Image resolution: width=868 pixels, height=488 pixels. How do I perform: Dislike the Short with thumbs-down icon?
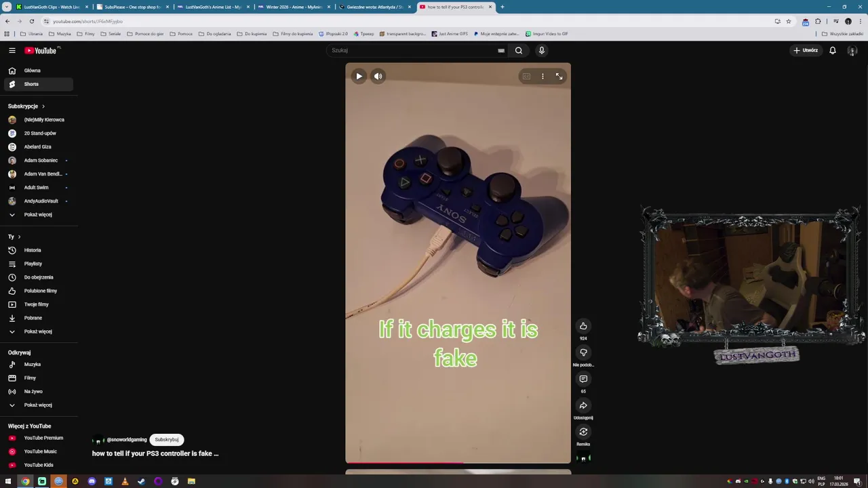(x=583, y=352)
